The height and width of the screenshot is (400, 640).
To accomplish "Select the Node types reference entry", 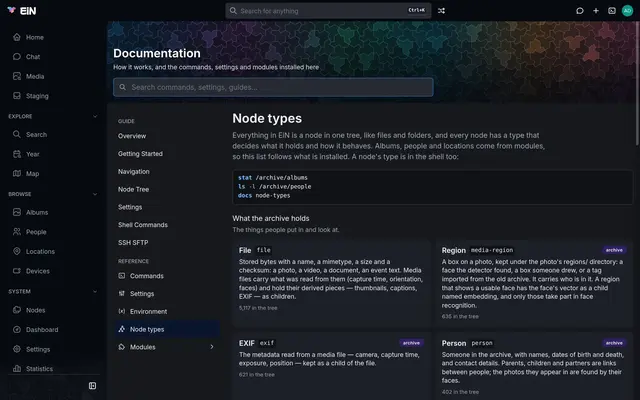I will point(167,329).
